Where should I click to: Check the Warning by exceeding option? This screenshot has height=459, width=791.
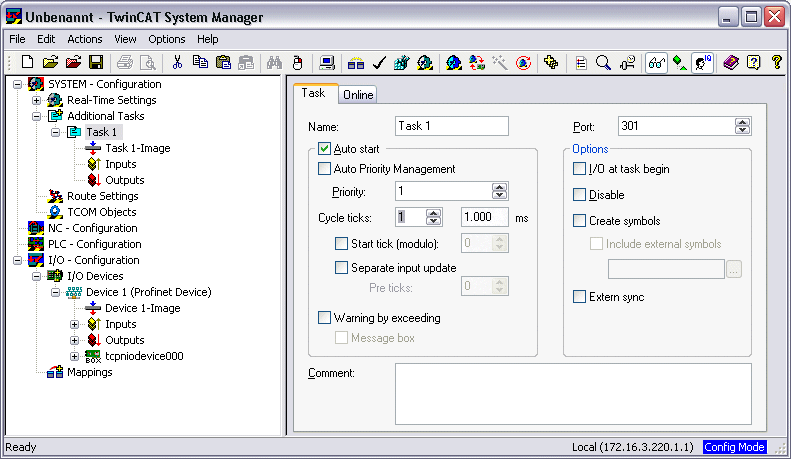[324, 317]
